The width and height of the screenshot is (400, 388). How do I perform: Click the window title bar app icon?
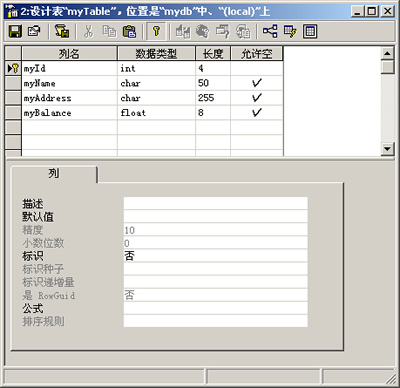[12, 12]
